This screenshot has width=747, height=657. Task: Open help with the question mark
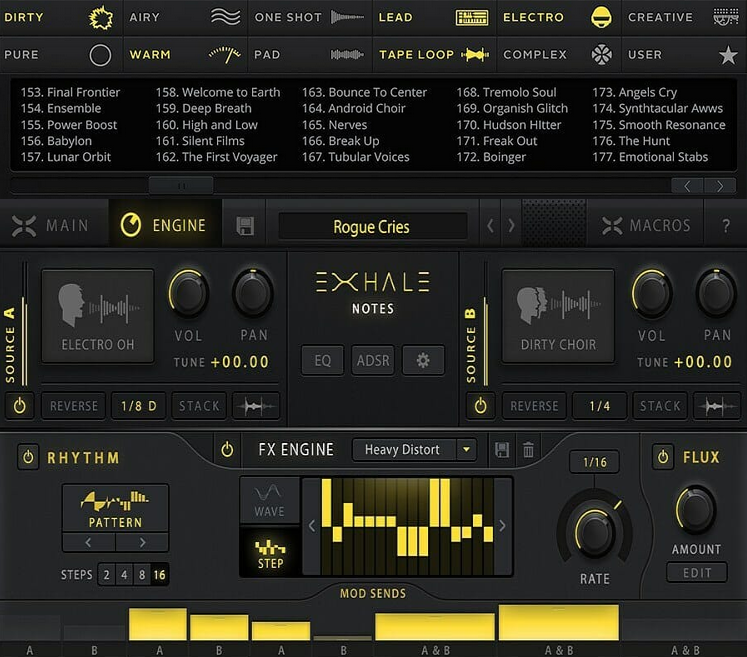pos(726,225)
